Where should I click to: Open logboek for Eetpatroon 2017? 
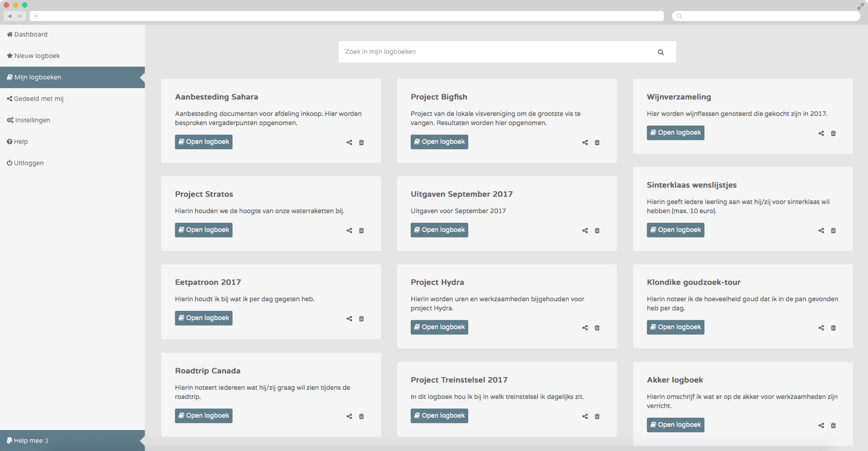pyautogui.click(x=204, y=318)
